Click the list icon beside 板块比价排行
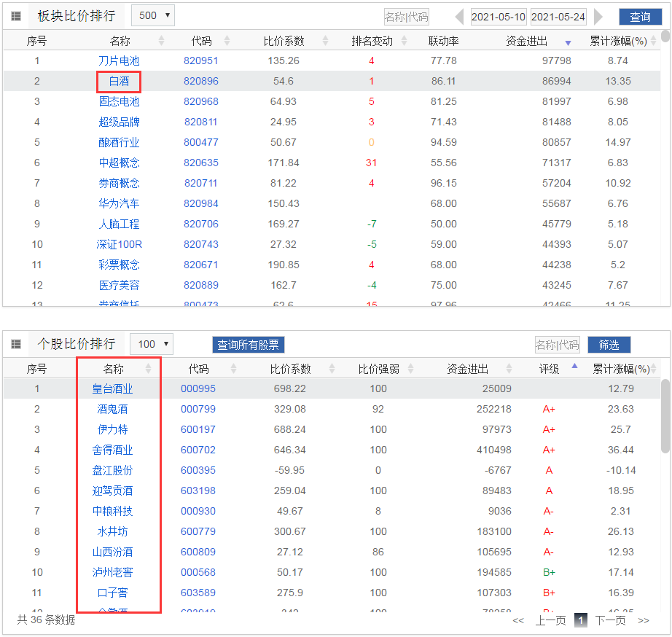The width and height of the screenshot is (672, 637). point(15,16)
